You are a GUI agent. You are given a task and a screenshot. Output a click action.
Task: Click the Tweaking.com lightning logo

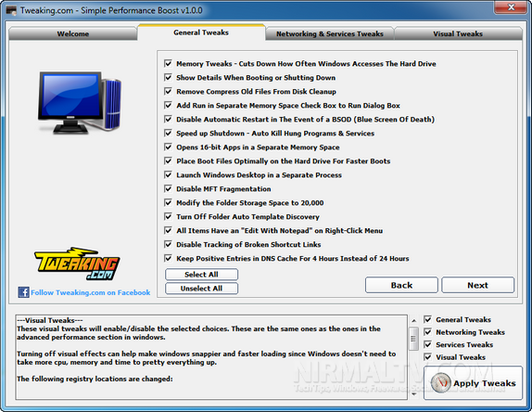coord(77,264)
